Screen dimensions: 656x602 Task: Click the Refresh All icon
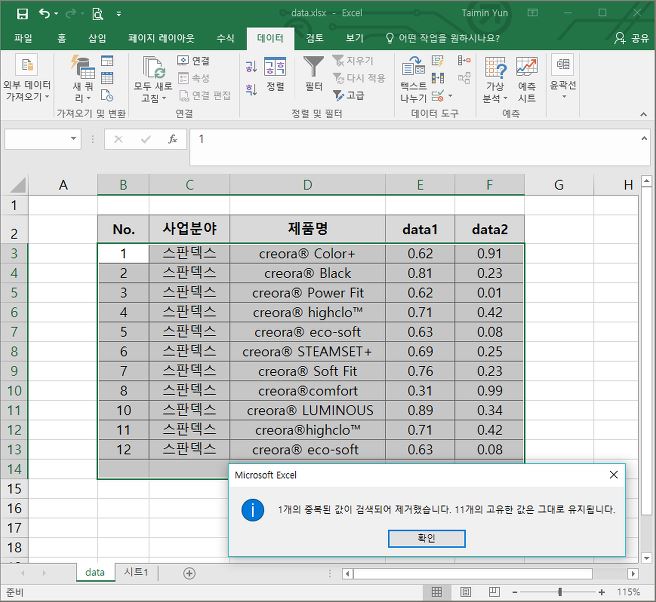153,67
